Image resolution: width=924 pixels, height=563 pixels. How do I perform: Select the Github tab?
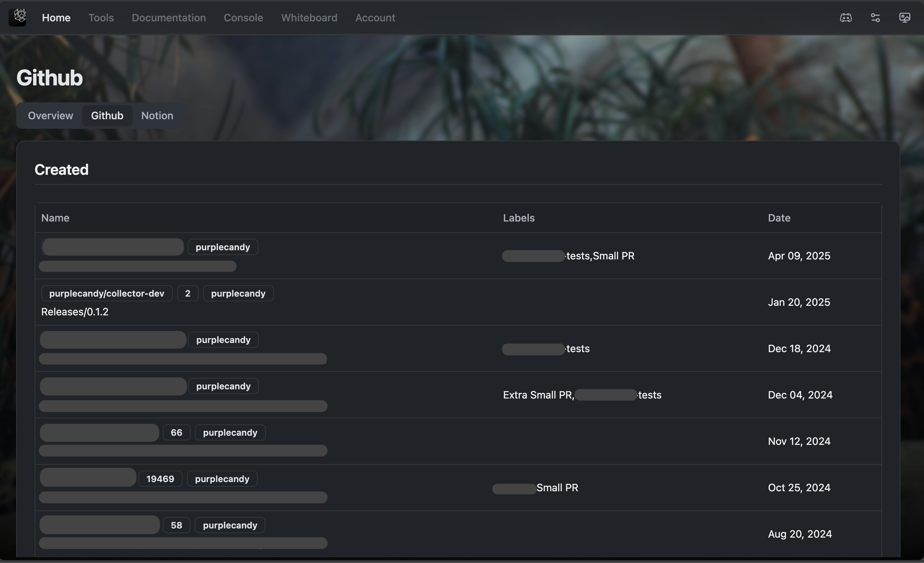point(107,116)
